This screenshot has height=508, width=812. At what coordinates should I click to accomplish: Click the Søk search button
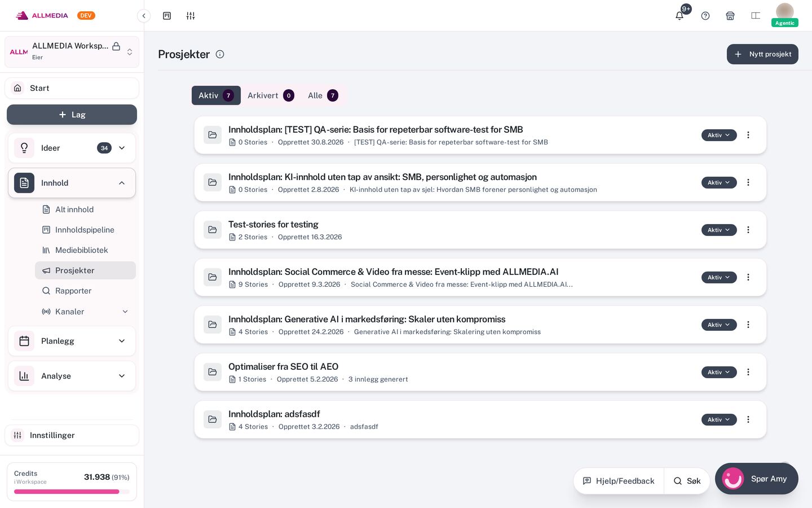687,481
